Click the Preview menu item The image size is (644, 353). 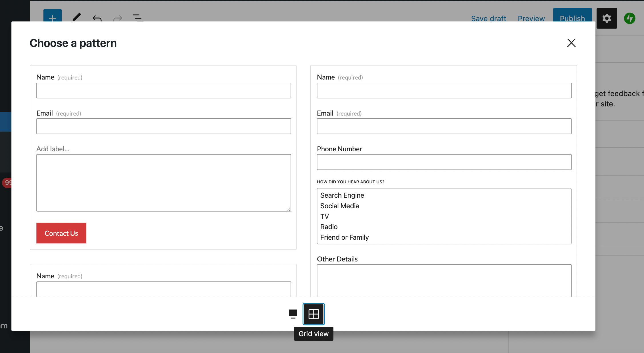pyautogui.click(x=531, y=18)
